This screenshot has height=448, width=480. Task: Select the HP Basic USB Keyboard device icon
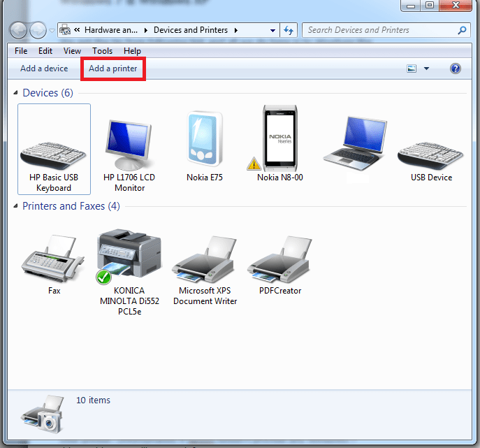[x=54, y=156]
